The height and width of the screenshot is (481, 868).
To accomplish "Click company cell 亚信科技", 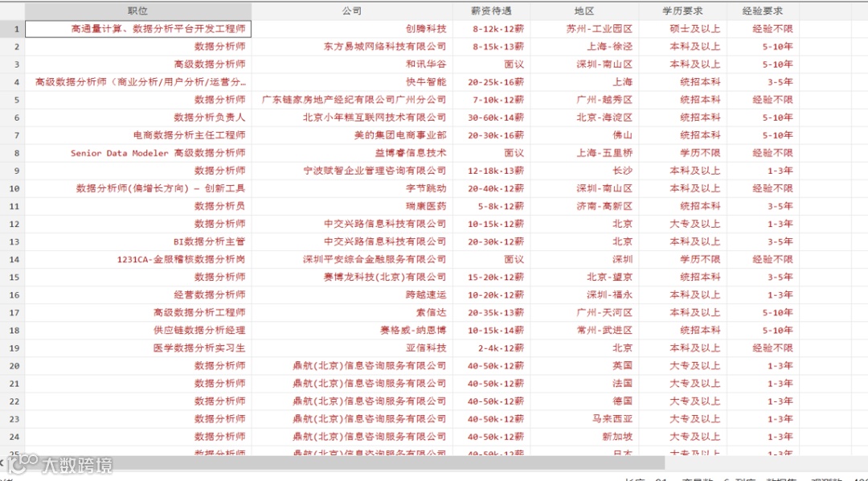I will click(352, 348).
